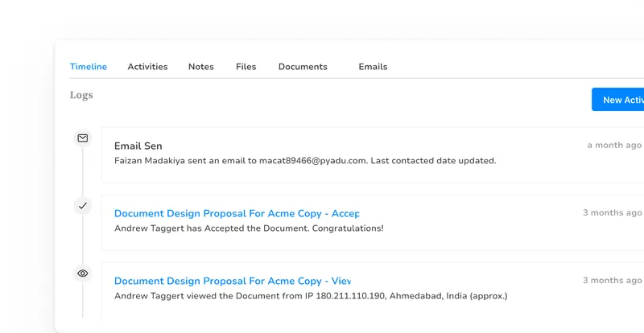Viewport: 644px width, 333px height.
Task: Click the Logs section heading
Action: click(81, 95)
